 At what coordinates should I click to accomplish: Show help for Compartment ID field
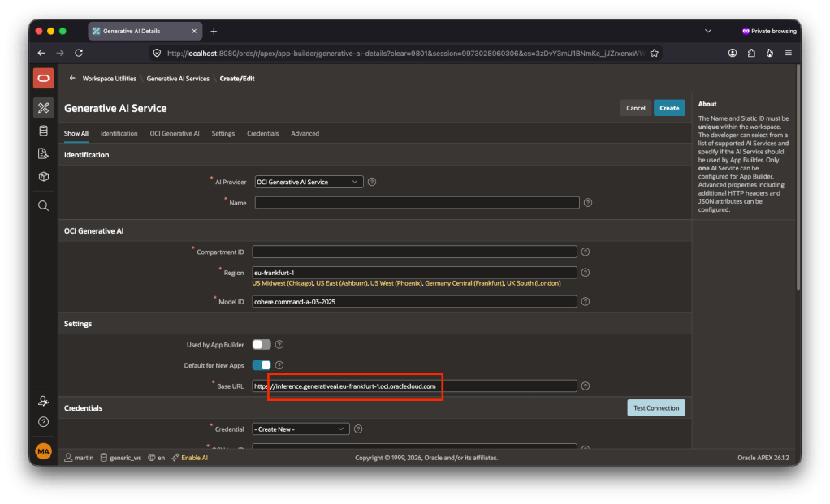pyautogui.click(x=586, y=252)
